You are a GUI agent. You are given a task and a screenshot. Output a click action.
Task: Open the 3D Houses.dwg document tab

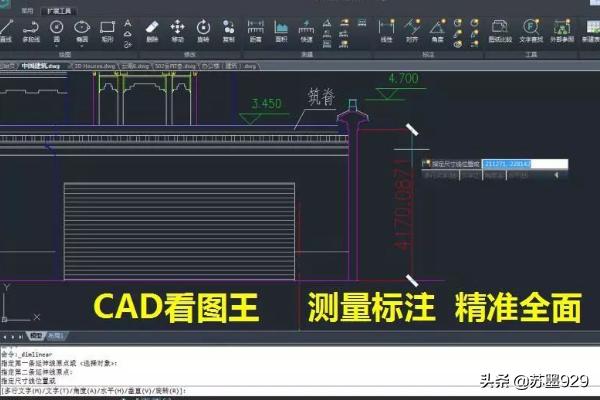click(95, 66)
